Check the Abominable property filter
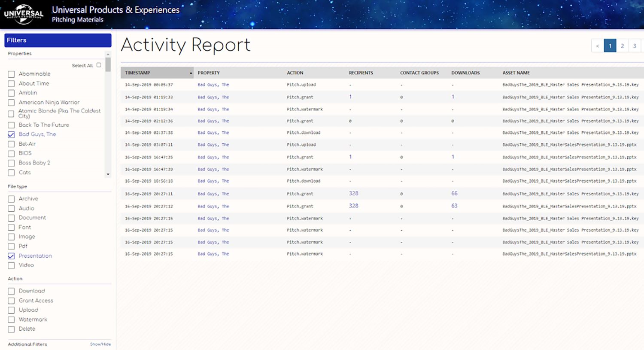The width and height of the screenshot is (644, 350). coord(11,74)
